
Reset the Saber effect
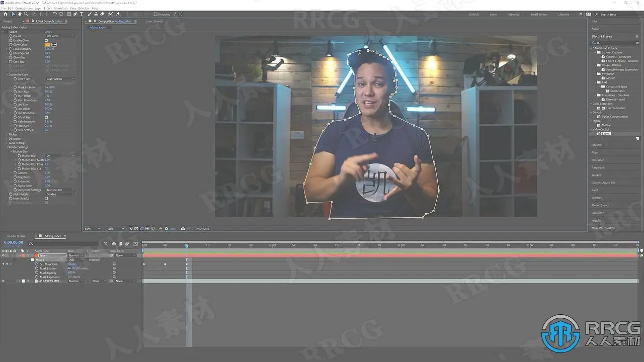click(x=48, y=32)
